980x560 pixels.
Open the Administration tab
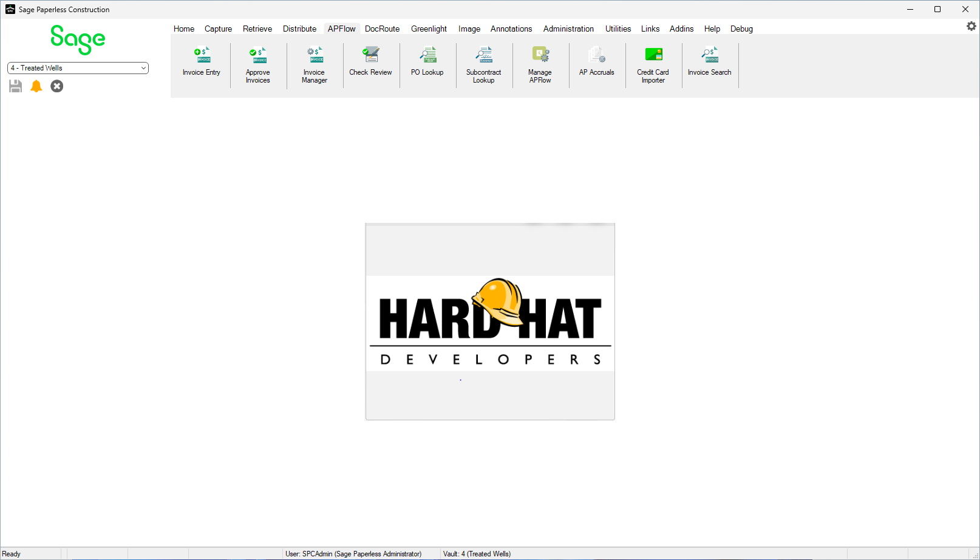pos(568,29)
